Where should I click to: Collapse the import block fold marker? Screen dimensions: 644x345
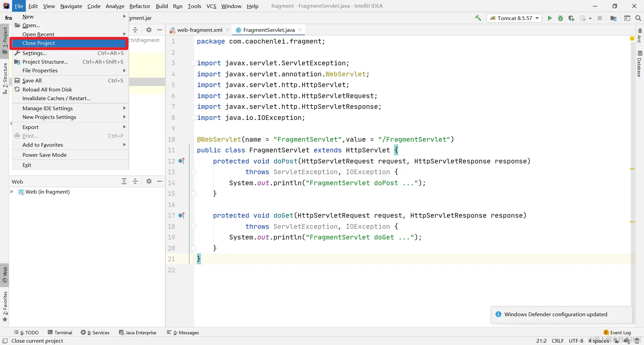194,63
